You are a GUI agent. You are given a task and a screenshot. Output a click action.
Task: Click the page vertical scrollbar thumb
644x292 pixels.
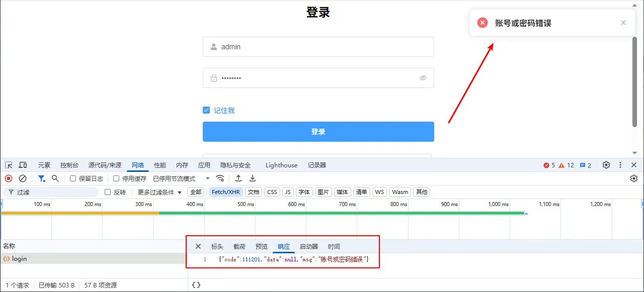point(635,81)
